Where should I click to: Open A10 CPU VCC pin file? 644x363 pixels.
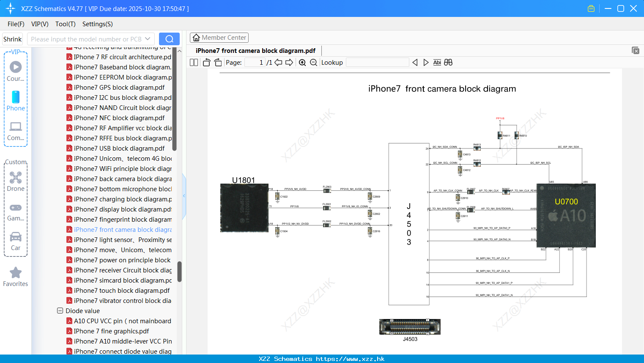pos(119,321)
